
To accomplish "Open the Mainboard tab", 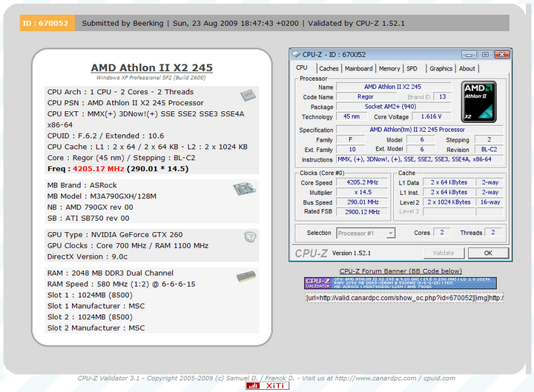I will pyautogui.click(x=359, y=68).
